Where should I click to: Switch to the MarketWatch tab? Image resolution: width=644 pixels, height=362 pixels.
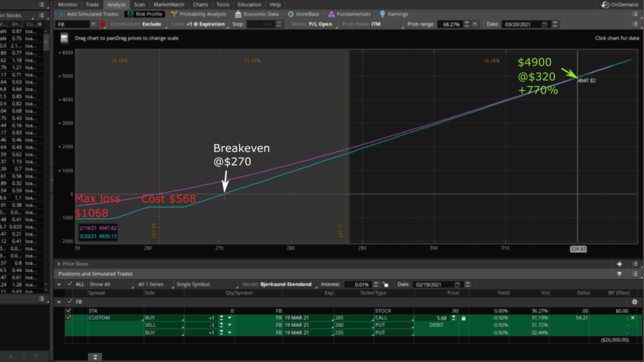point(169,4)
